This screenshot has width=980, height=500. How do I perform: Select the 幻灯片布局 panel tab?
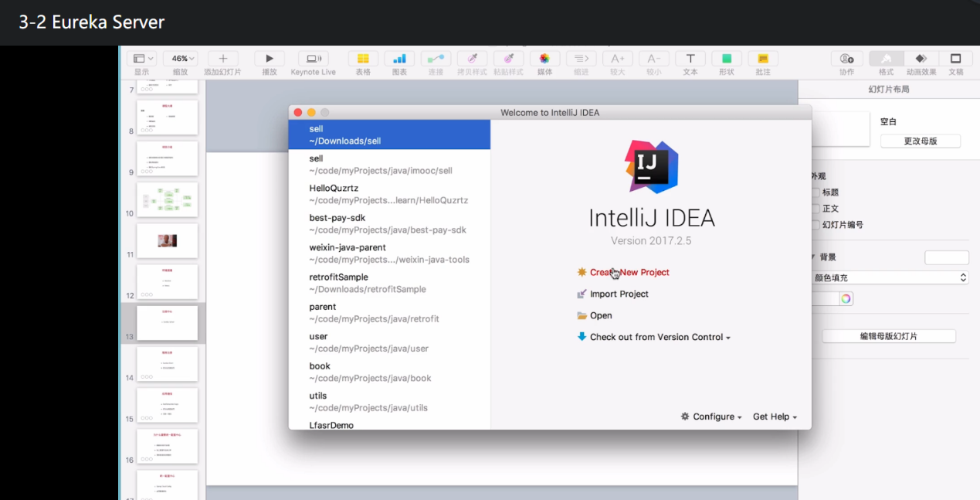(x=889, y=89)
